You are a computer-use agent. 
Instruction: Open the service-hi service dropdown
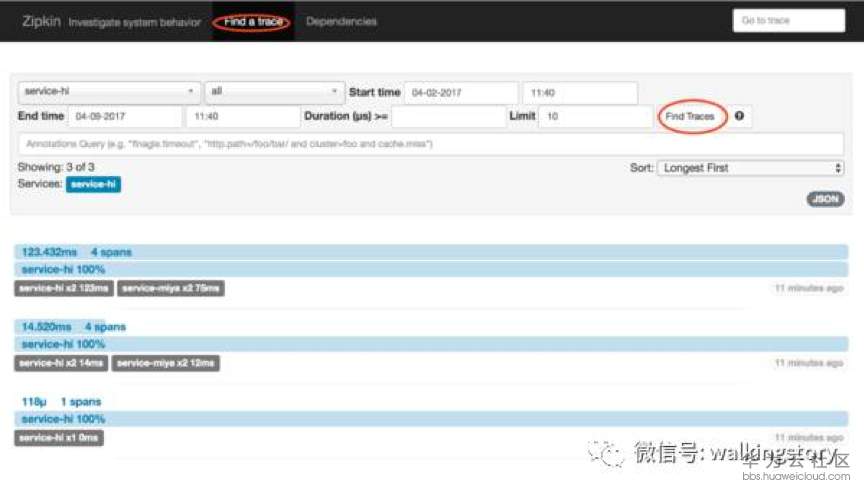pyautogui.click(x=109, y=91)
